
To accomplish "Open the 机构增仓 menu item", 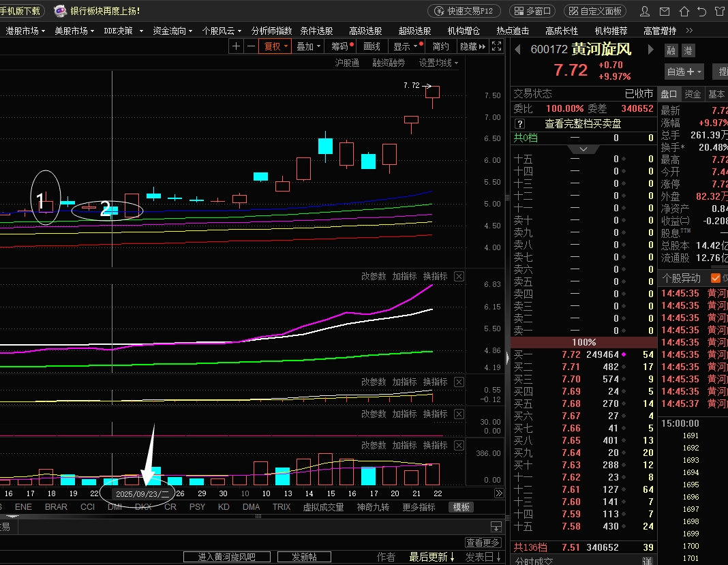I will [x=464, y=31].
